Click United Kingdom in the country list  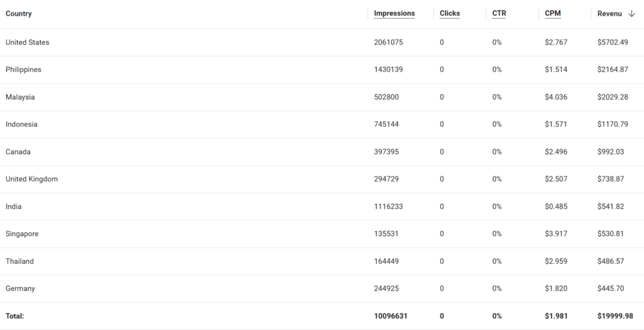coord(31,179)
